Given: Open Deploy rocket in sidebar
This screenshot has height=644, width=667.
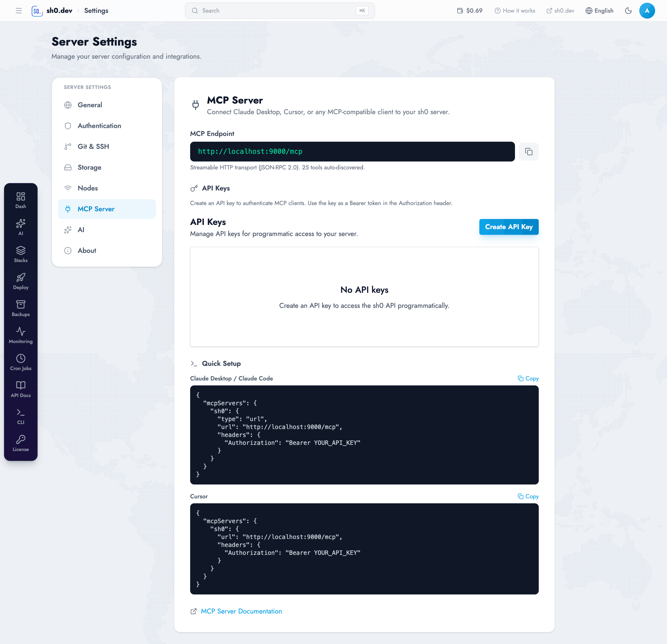Looking at the screenshot, I should [21, 281].
